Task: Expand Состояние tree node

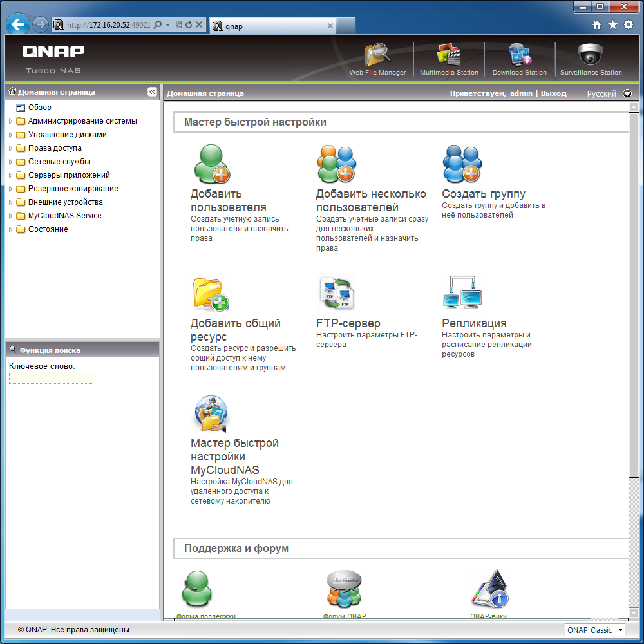Action: [x=11, y=230]
